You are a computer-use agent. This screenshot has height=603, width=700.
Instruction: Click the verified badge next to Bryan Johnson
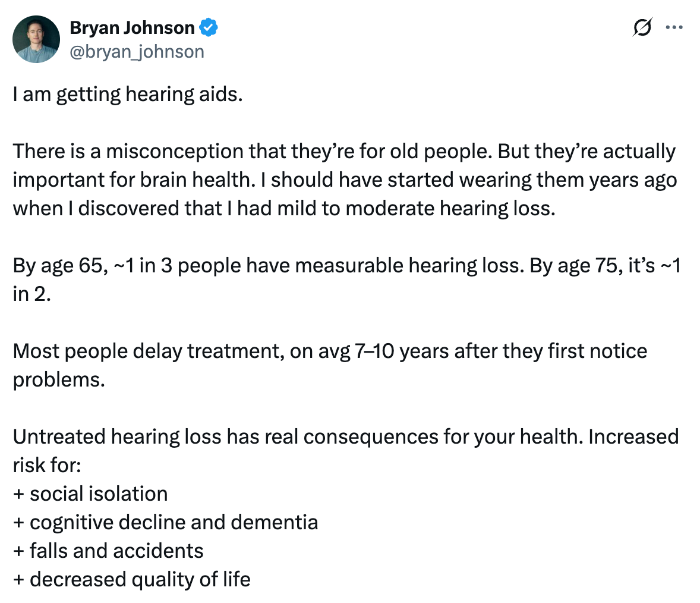click(209, 26)
